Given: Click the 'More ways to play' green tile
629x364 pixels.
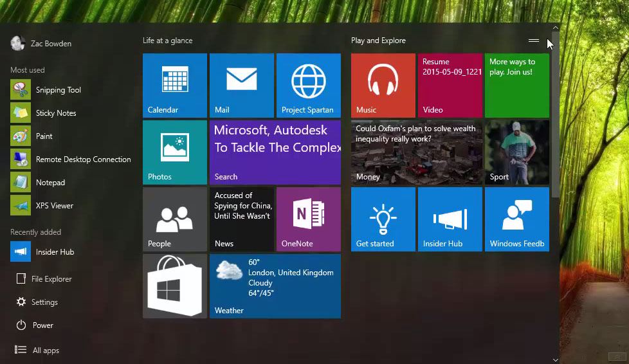Looking at the screenshot, I should point(516,86).
